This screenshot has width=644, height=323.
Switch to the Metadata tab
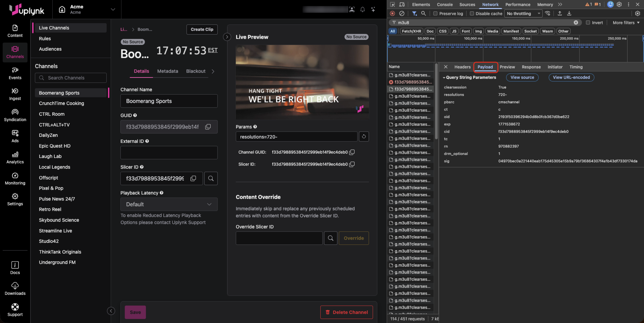coord(168,71)
